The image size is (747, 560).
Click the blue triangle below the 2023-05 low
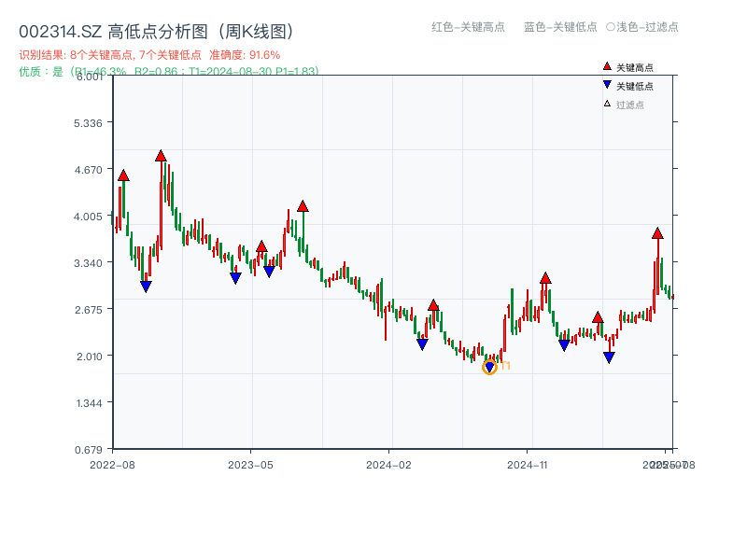233,277
